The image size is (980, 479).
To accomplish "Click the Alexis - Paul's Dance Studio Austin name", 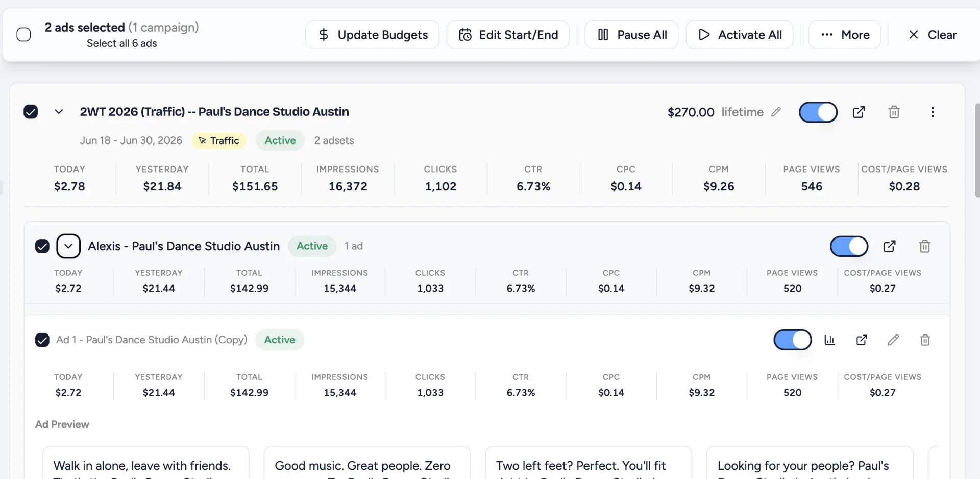I will 184,246.
